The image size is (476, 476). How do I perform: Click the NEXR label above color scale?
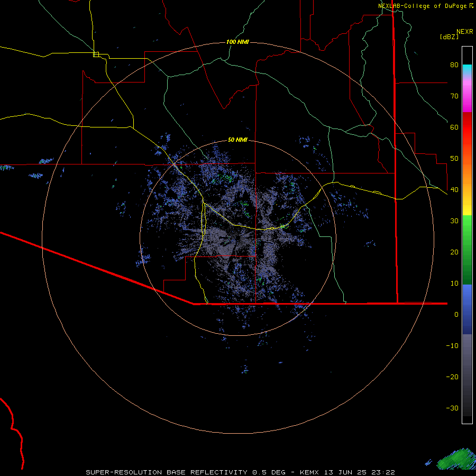(464, 32)
